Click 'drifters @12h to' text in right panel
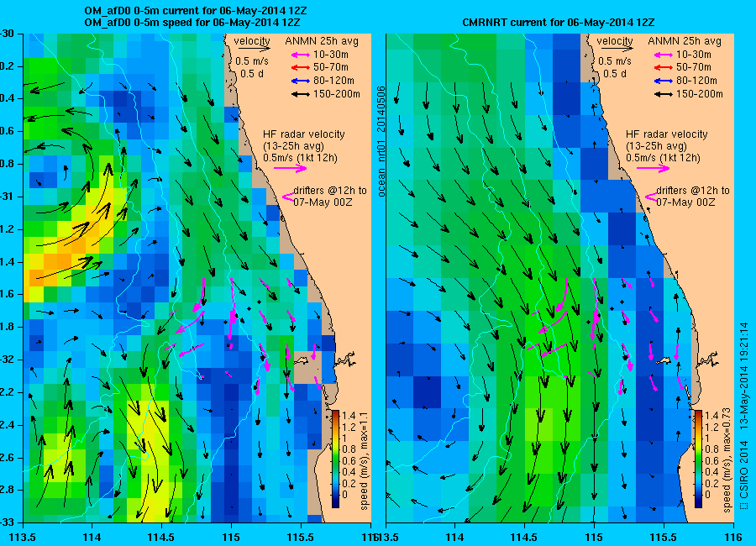 coord(693,191)
